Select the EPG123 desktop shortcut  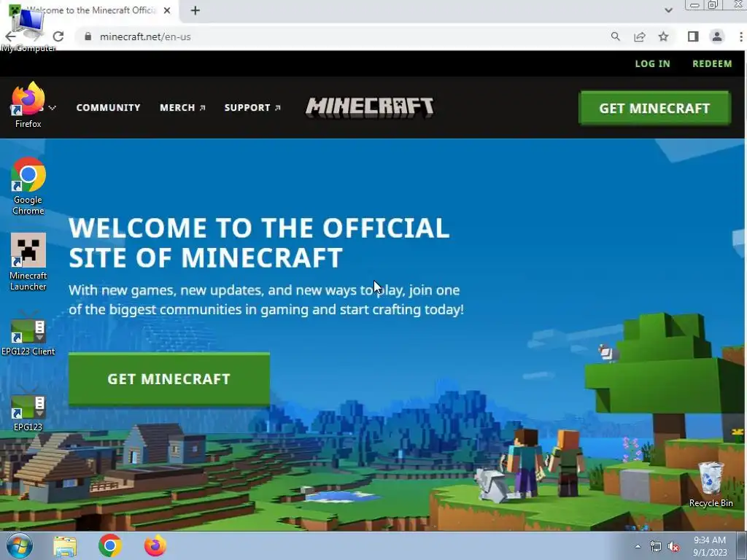(x=28, y=409)
